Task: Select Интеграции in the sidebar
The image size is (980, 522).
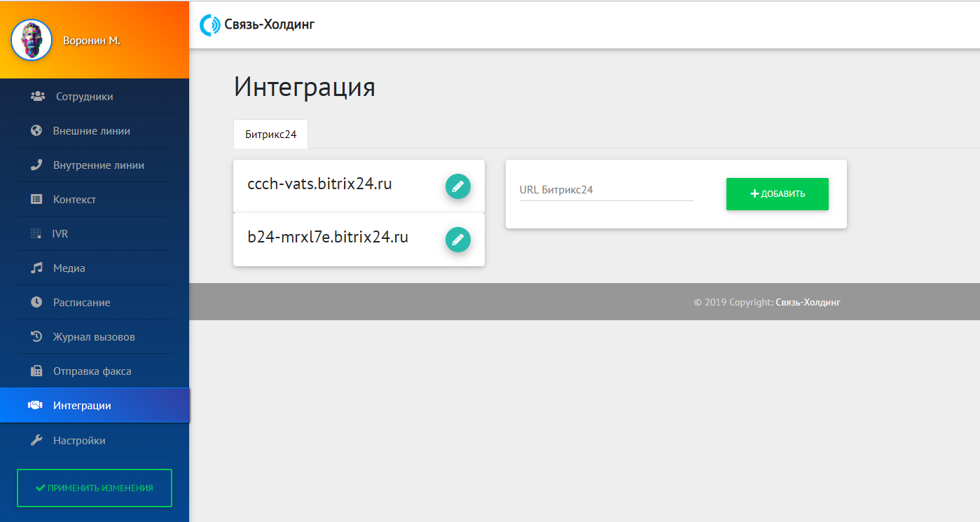Action: (95, 406)
